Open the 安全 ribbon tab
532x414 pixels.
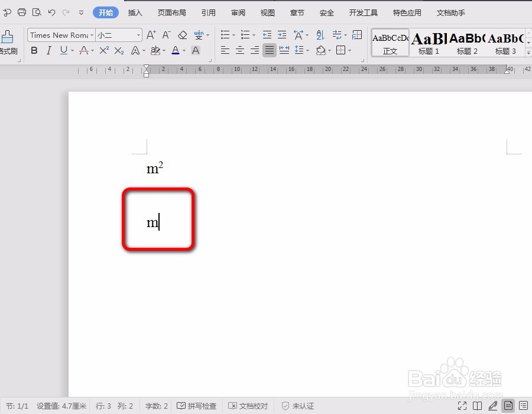327,12
